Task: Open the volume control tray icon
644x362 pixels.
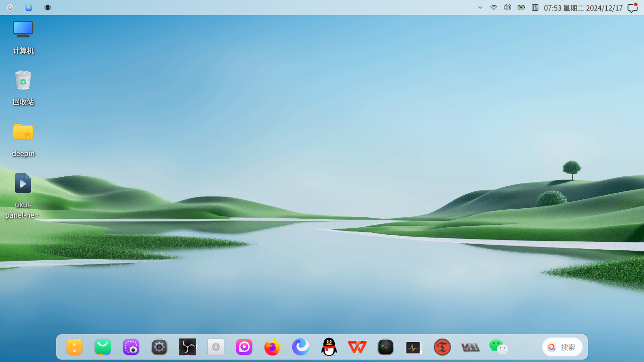Action: tap(507, 8)
